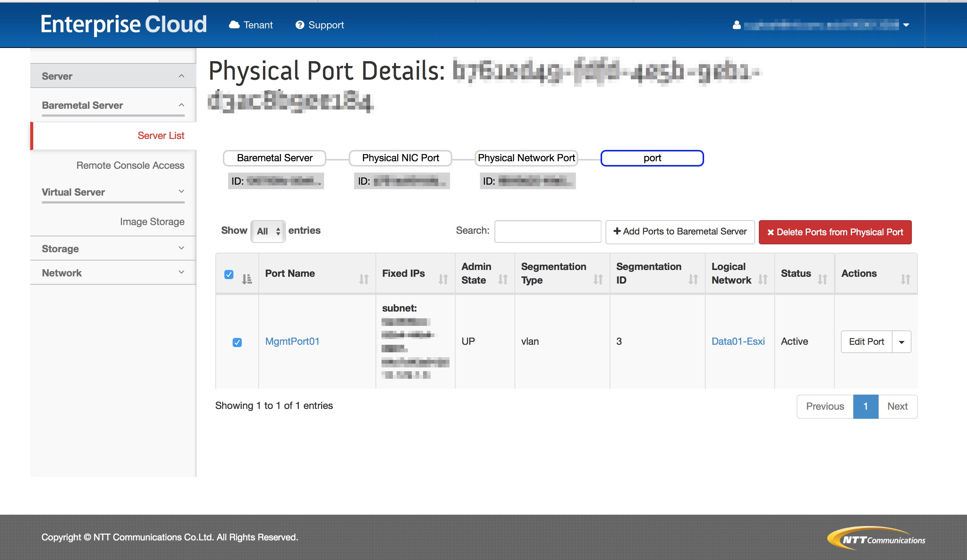Click into the Search input field

547,231
